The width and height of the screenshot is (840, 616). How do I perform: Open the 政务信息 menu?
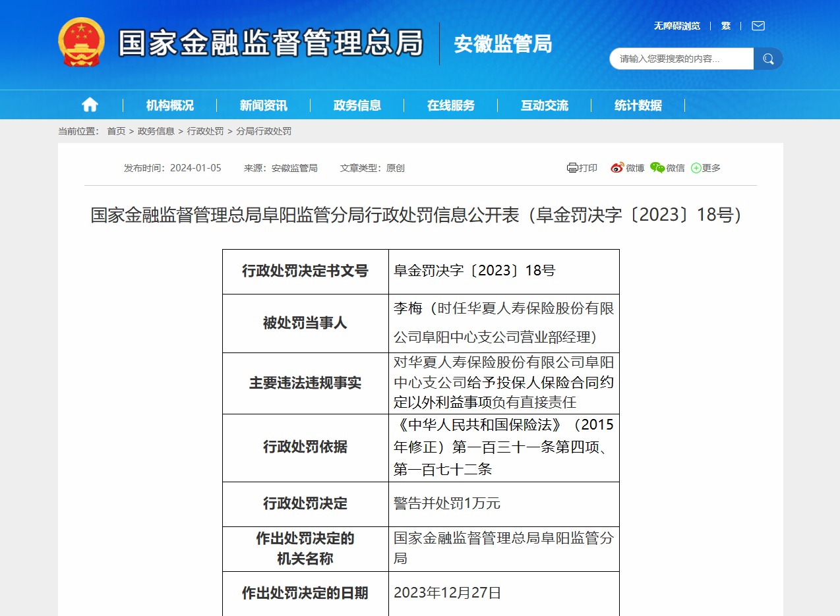[x=357, y=105]
